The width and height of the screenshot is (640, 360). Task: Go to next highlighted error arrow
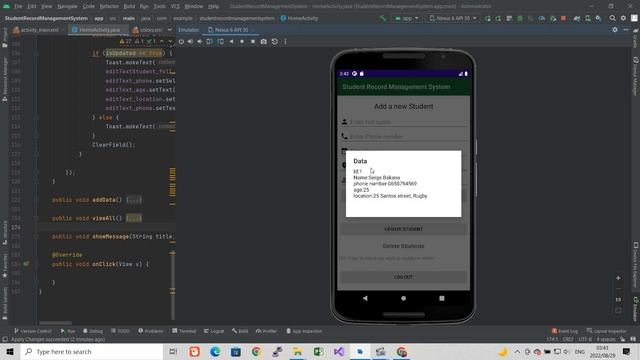coord(170,41)
